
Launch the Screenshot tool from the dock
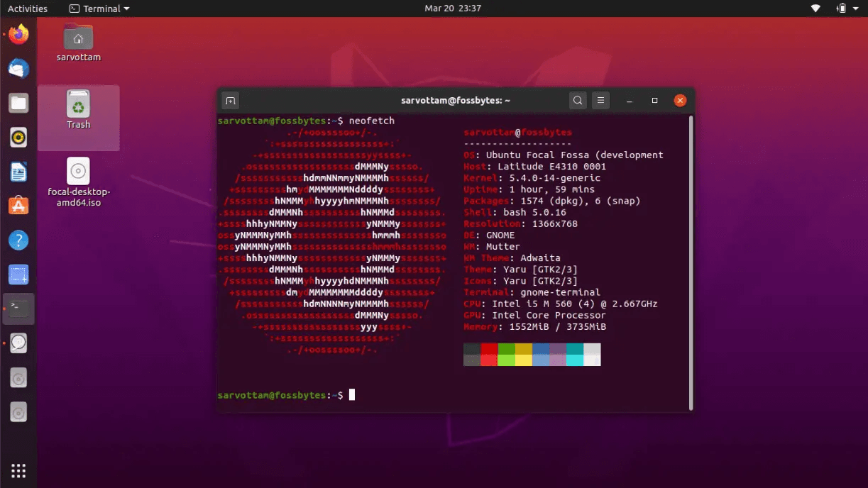point(18,274)
